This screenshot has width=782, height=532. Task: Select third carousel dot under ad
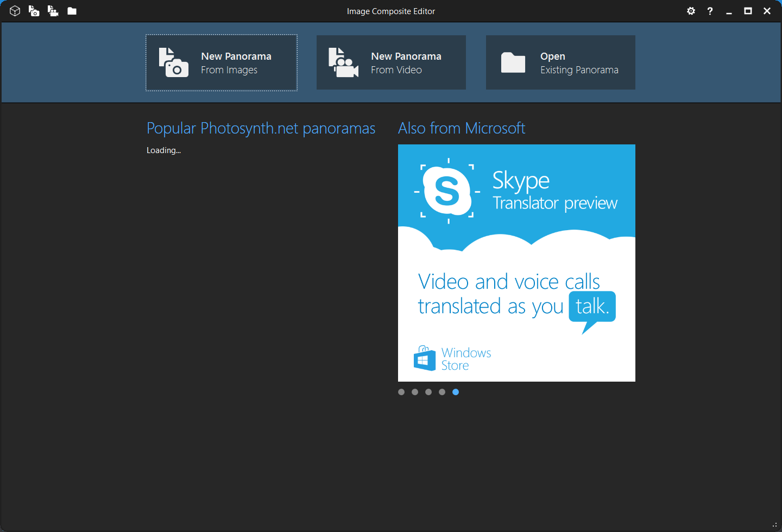[428, 392]
